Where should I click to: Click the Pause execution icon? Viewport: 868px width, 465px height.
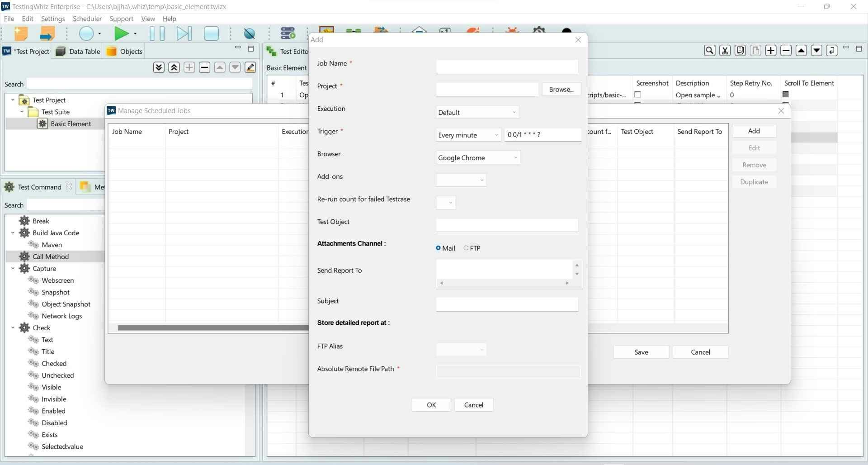[x=157, y=33]
